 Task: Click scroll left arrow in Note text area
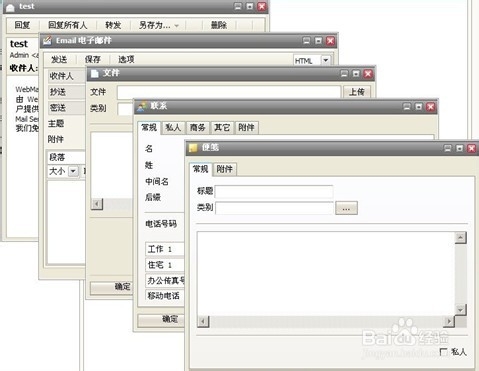[203, 322]
